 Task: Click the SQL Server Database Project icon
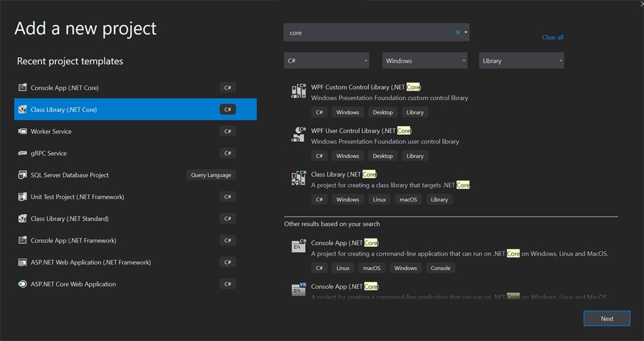pos(23,175)
